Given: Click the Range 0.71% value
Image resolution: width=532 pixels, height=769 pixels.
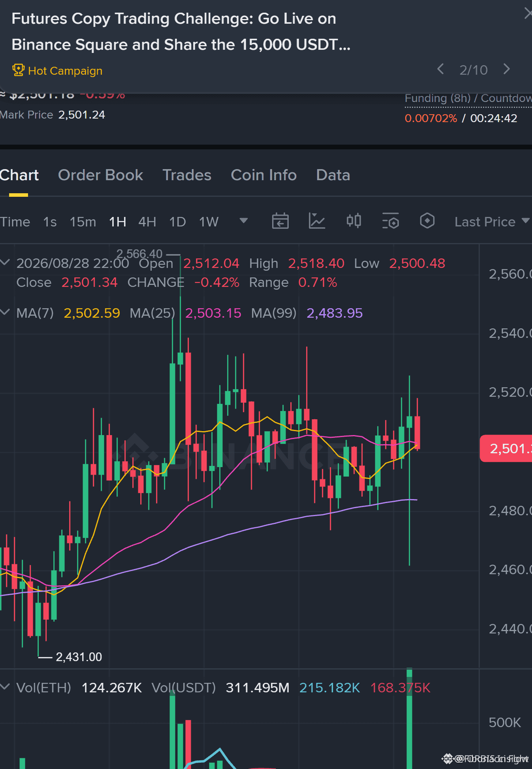Looking at the screenshot, I should coord(318,282).
